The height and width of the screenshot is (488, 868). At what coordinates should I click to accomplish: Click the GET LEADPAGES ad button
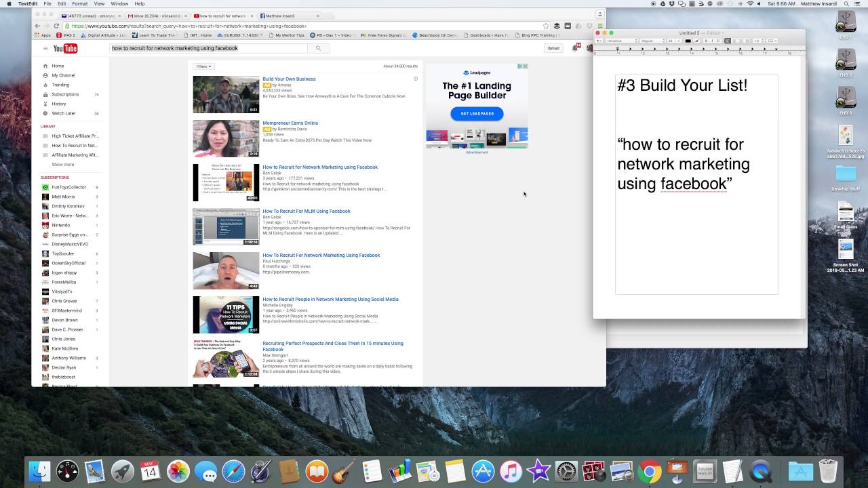477,113
